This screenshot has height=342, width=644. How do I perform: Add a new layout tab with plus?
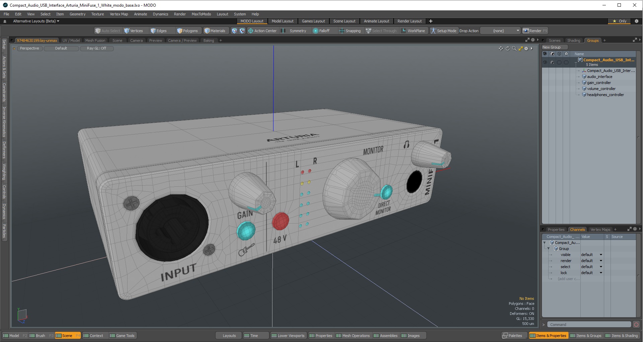tap(430, 21)
